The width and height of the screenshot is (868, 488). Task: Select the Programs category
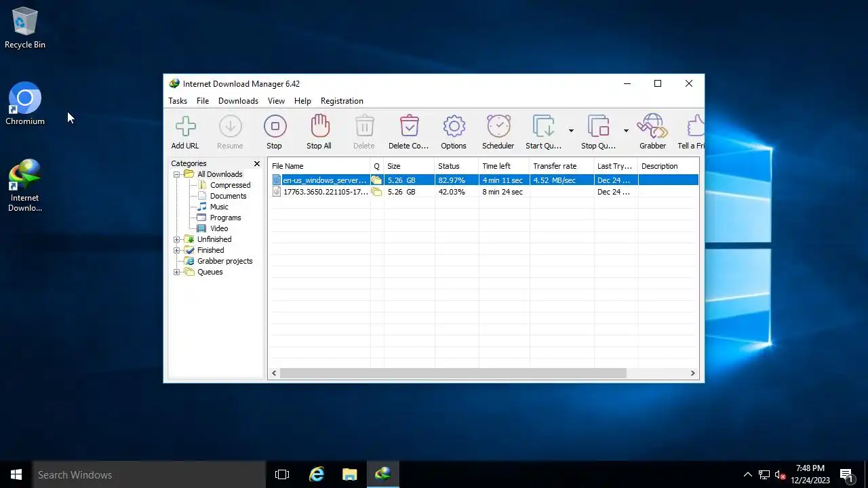click(x=225, y=218)
